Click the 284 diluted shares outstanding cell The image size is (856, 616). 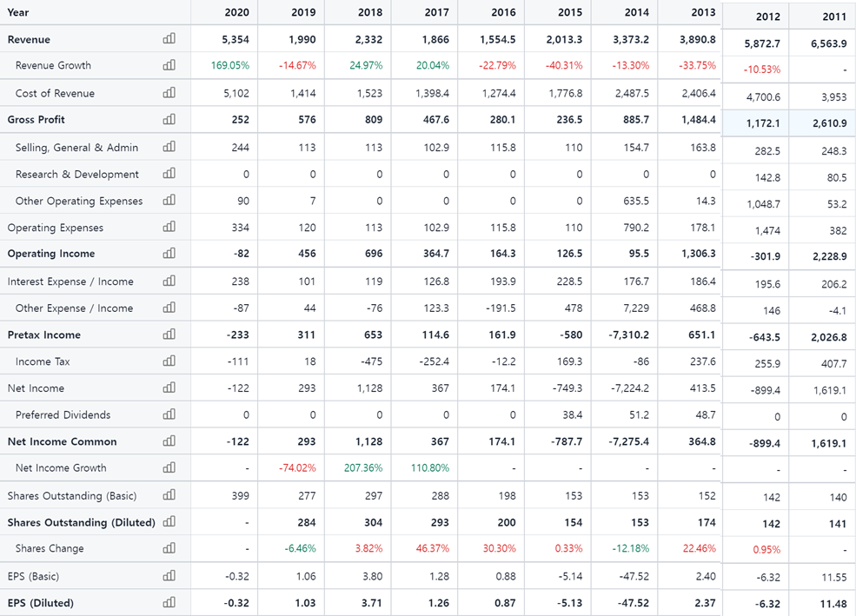coord(307,523)
